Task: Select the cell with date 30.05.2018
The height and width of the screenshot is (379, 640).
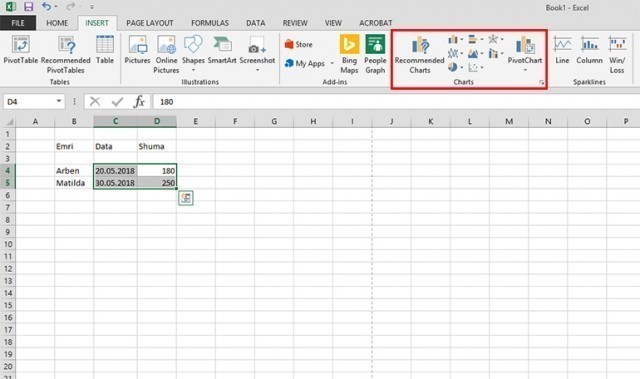Action: [x=116, y=183]
